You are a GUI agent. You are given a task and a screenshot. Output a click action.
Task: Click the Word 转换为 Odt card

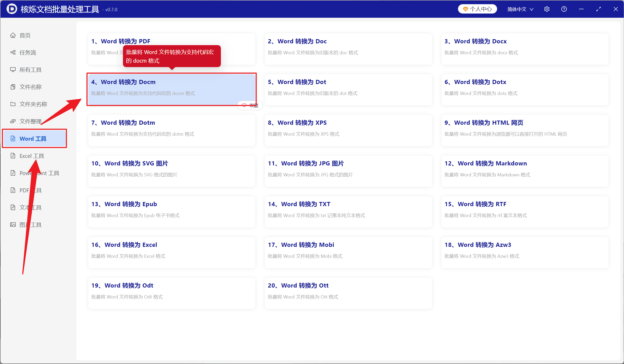pyautogui.click(x=172, y=293)
